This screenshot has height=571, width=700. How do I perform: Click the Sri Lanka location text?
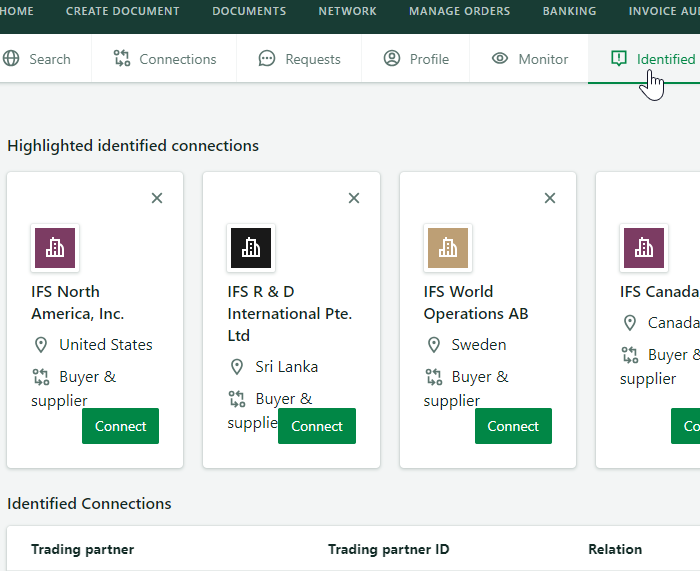287,367
